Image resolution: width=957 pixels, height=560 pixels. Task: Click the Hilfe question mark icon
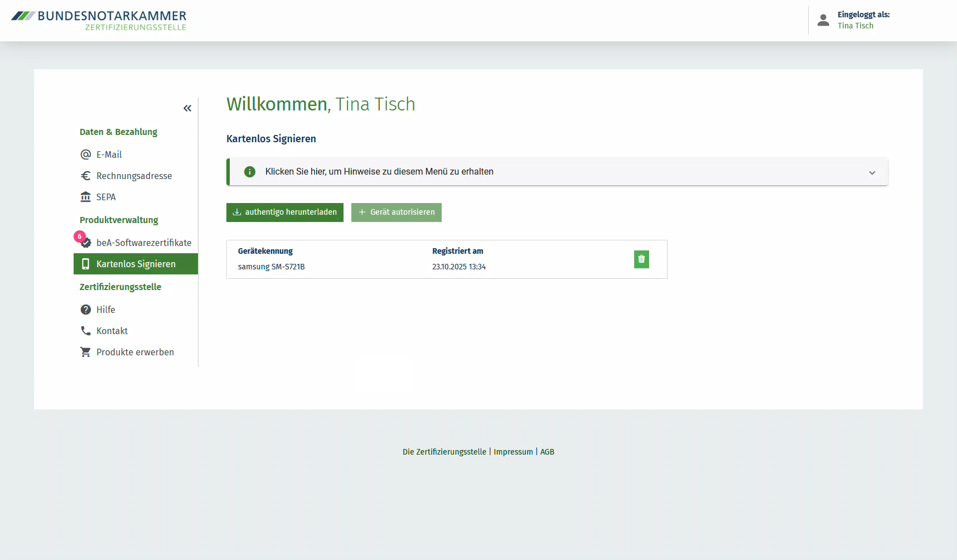(85, 310)
